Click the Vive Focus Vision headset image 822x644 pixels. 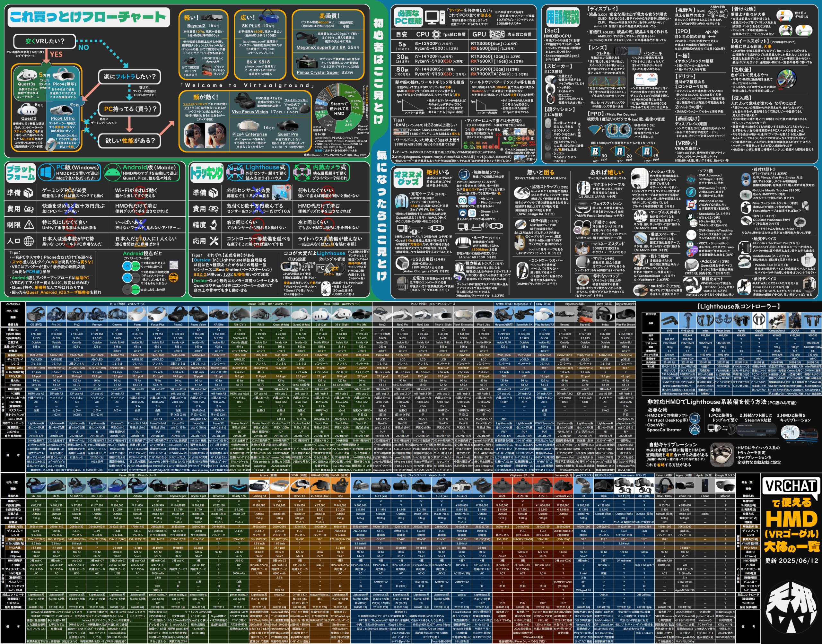pos(244,101)
